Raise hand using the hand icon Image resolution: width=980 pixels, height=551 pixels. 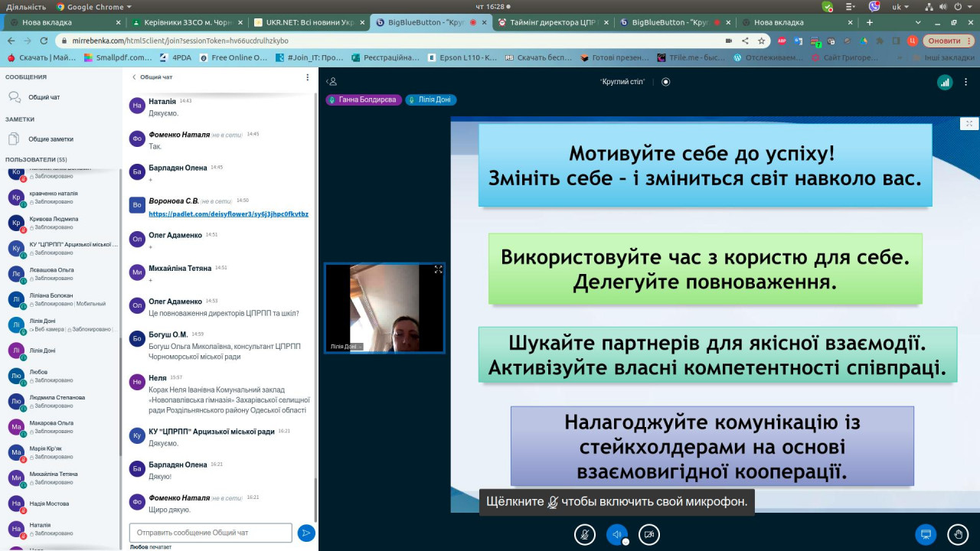958,534
